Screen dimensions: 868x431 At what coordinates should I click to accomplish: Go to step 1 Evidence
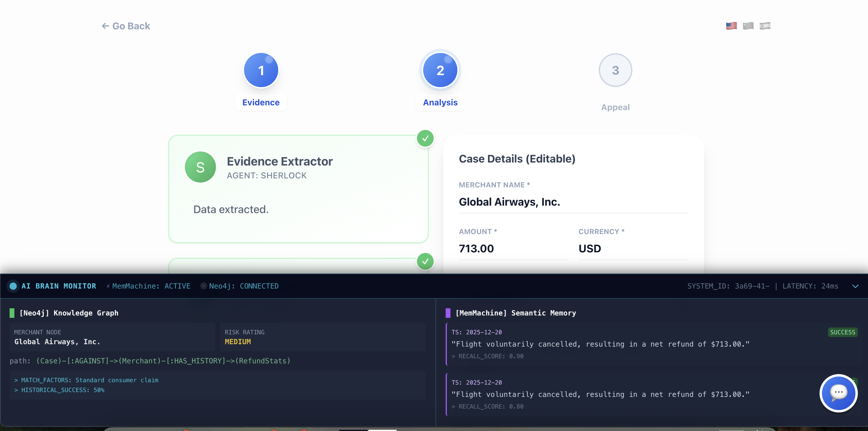[x=261, y=70]
